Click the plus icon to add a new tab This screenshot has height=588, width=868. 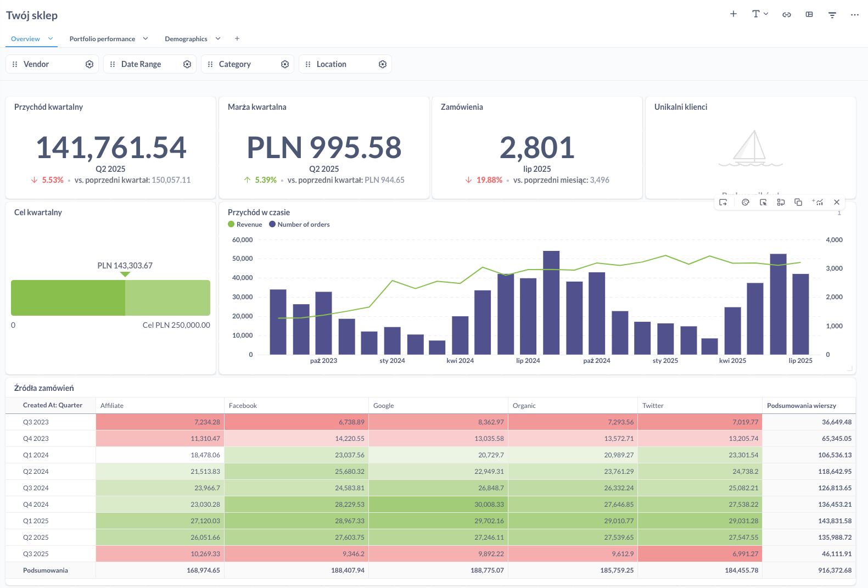237,38
